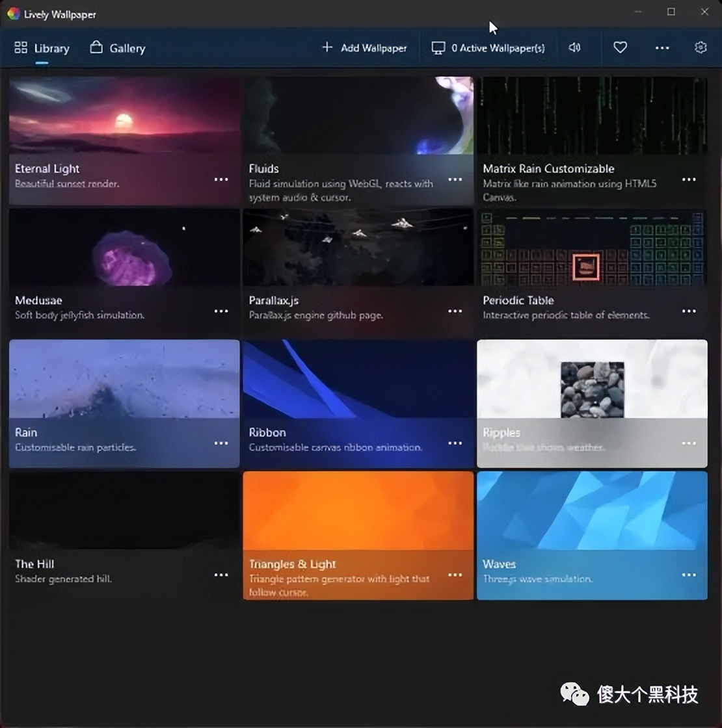Click the 'Eternal Light' title text

click(47, 168)
